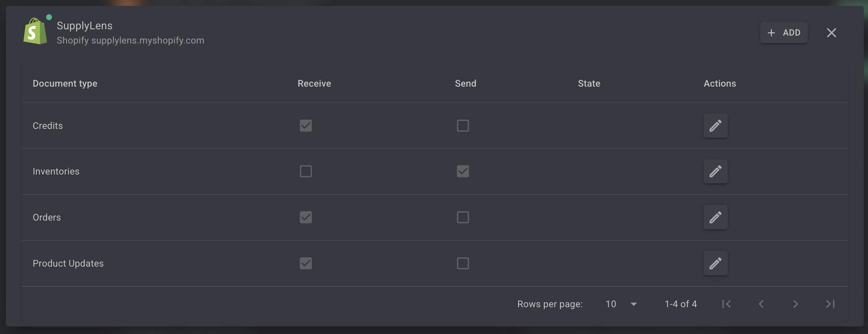Screen dimensions: 868x334
Task: Go to previous page of table
Action: (x=761, y=304)
